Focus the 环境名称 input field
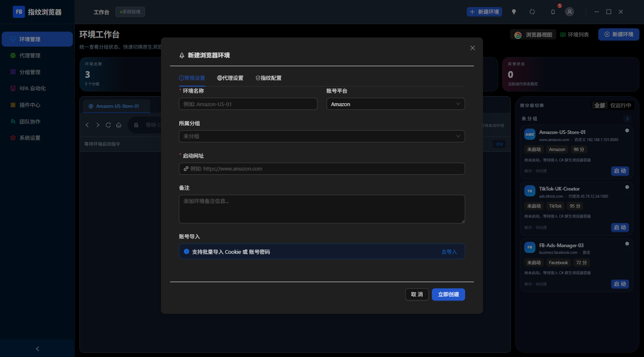This screenshot has height=357, width=644. click(x=248, y=104)
